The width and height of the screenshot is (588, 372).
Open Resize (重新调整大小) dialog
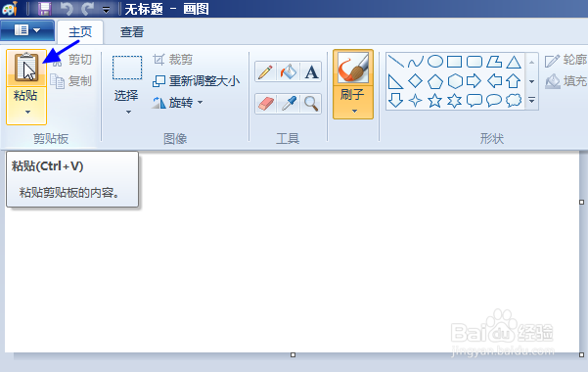(x=196, y=80)
